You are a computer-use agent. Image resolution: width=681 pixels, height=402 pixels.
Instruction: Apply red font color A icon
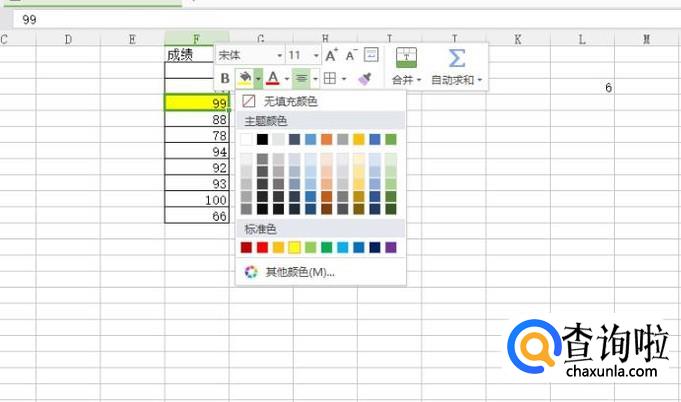tap(273, 78)
